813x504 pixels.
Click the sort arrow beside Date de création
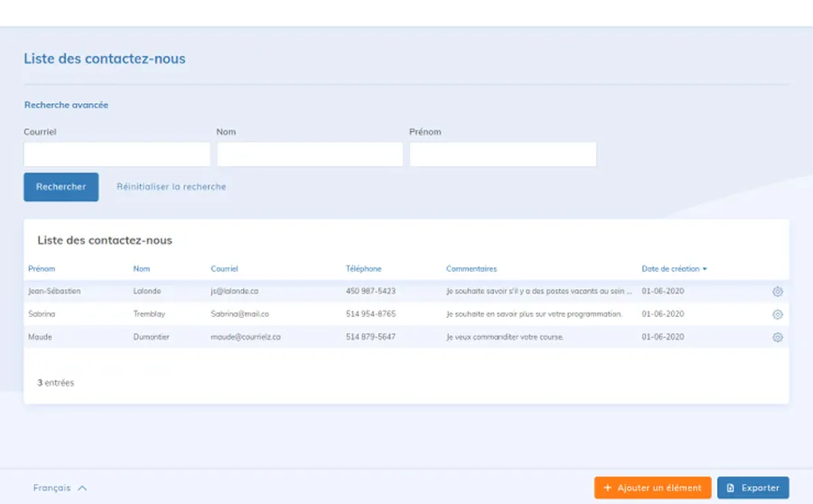[705, 269]
